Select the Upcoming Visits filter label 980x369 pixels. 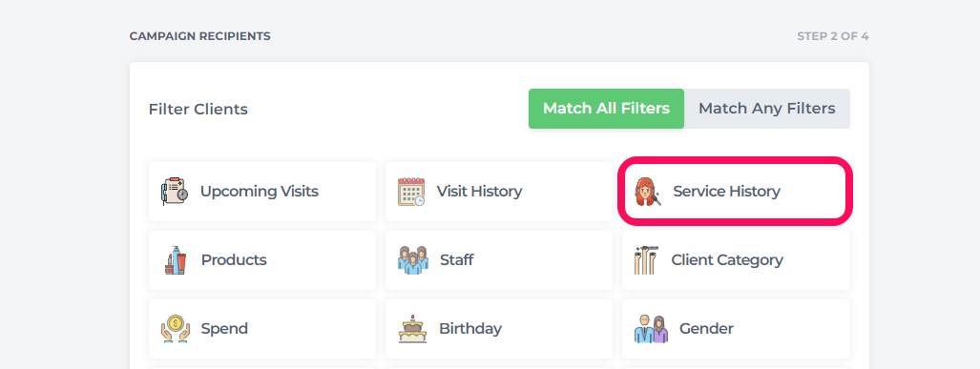tap(260, 191)
